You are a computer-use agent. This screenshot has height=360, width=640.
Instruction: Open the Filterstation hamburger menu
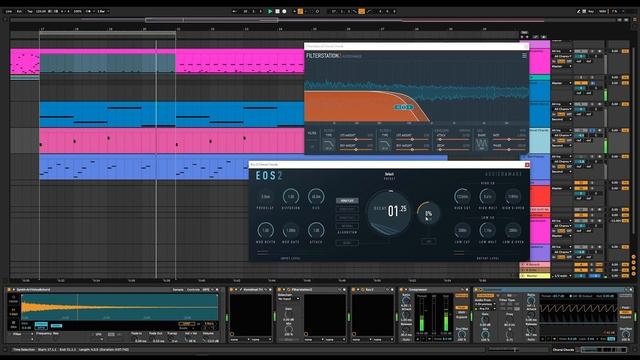point(524,56)
